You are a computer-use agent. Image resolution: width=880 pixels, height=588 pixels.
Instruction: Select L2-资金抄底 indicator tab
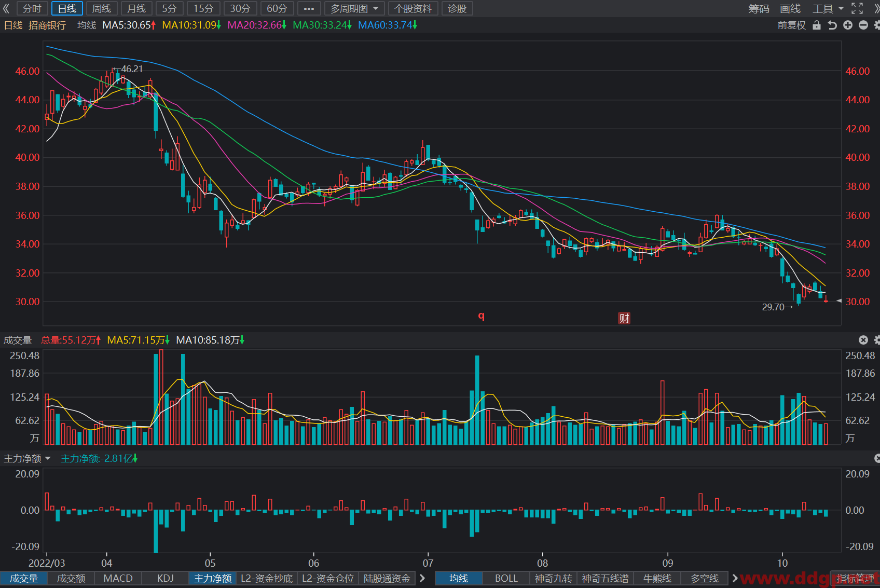(267, 578)
